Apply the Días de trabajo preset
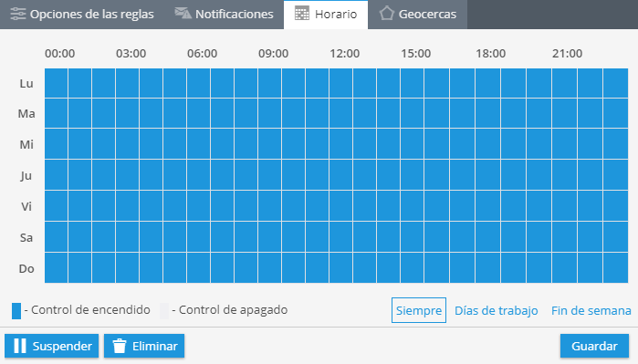 point(496,310)
